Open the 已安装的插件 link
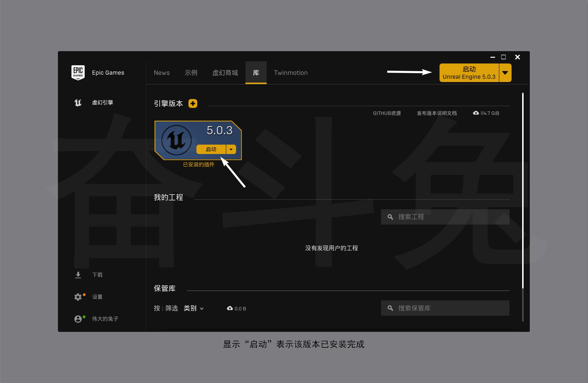The width and height of the screenshot is (588, 383). point(199,165)
